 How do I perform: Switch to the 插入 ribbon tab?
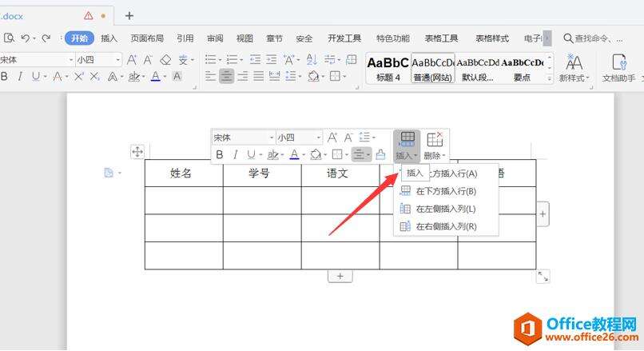109,38
